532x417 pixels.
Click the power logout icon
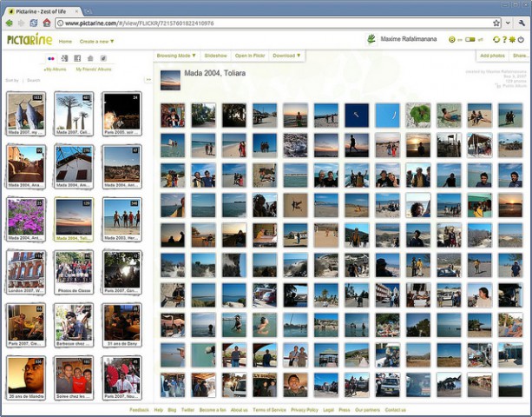pyautogui.click(x=521, y=40)
